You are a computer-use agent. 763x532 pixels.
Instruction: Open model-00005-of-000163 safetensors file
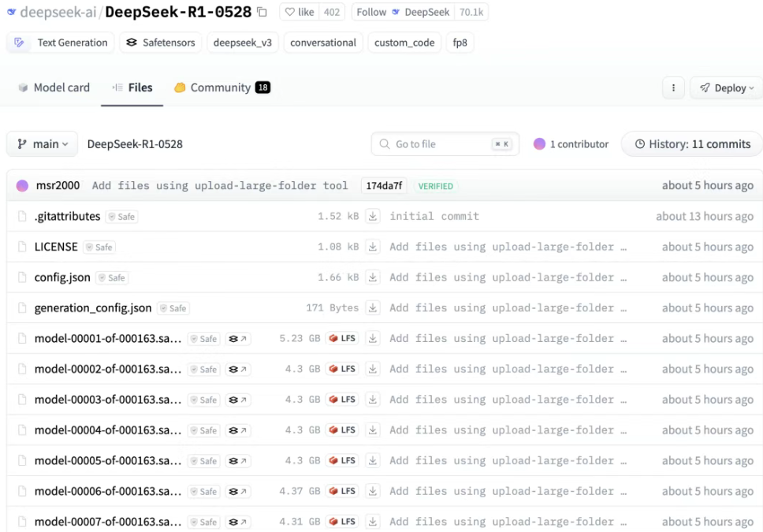point(107,460)
